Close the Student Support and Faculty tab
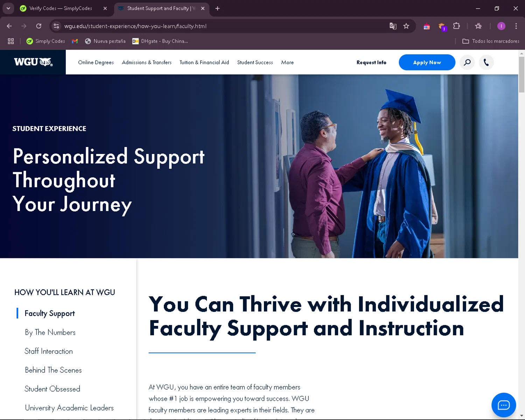 [203, 8]
